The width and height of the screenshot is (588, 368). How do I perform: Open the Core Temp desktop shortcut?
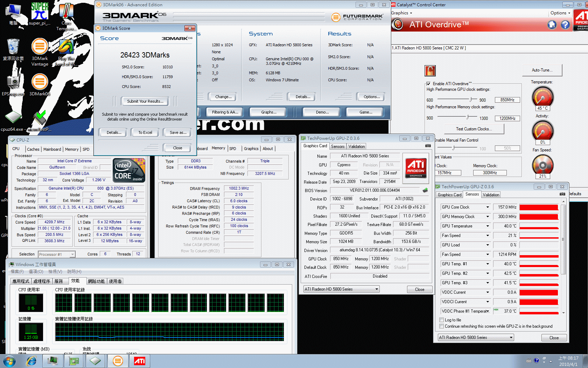[66, 16]
